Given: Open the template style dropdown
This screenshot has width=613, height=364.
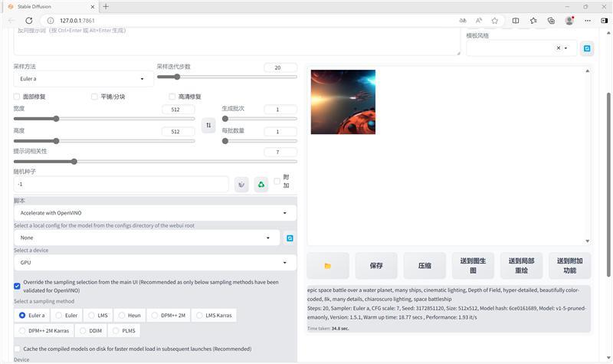Looking at the screenshot, I should tap(522, 48).
